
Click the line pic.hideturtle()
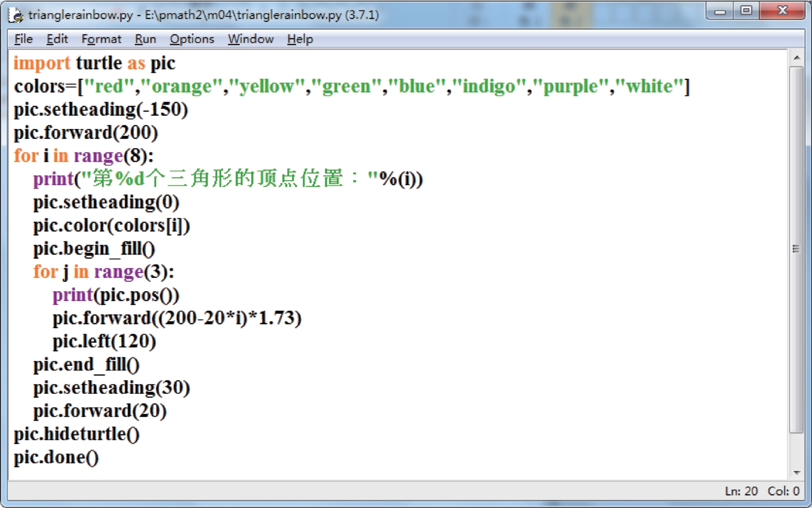point(76,434)
